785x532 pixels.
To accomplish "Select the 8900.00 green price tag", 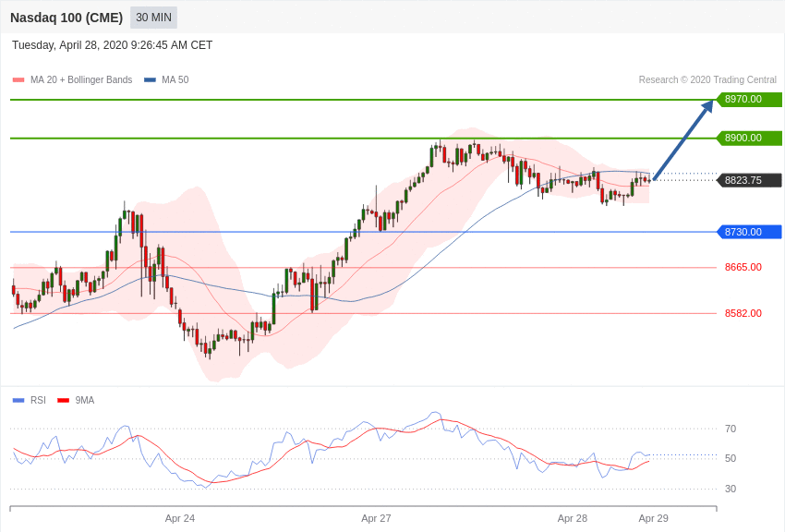I will (x=750, y=138).
